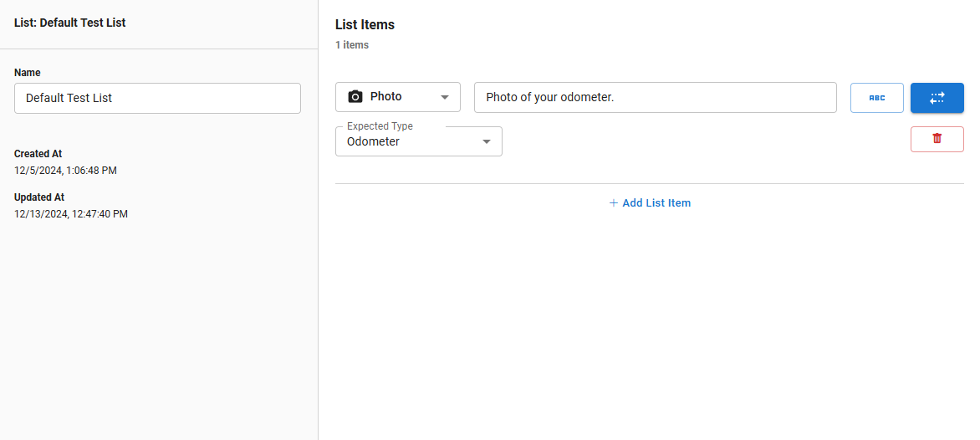The width and height of the screenshot is (980, 440).
Task: Click the Name label above the input
Action: tap(28, 73)
